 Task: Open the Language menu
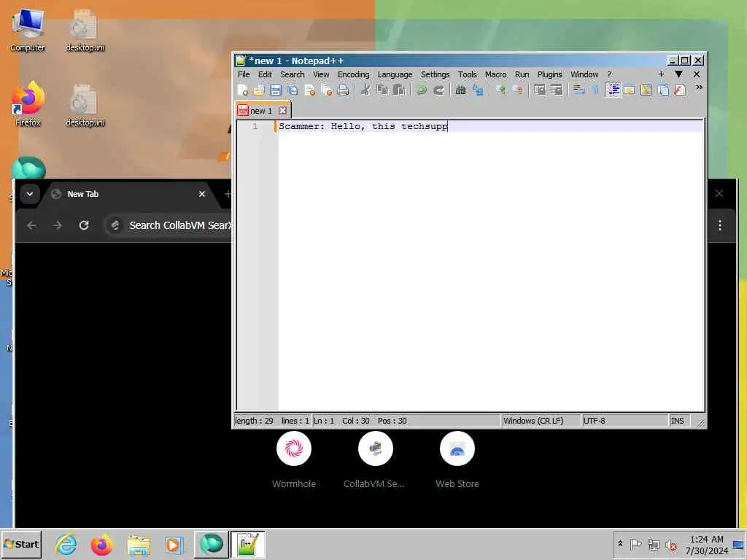395,74
